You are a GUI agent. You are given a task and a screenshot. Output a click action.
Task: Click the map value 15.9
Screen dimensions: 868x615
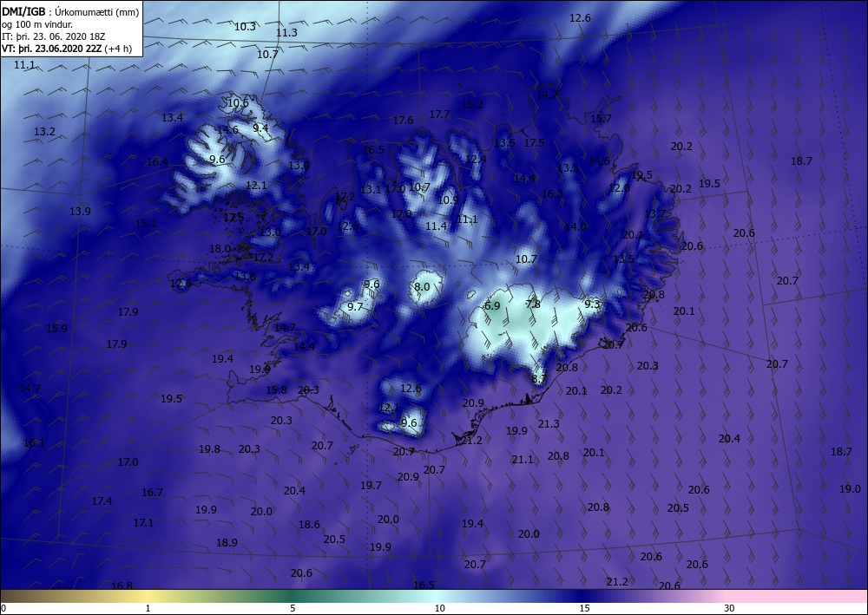56,329
